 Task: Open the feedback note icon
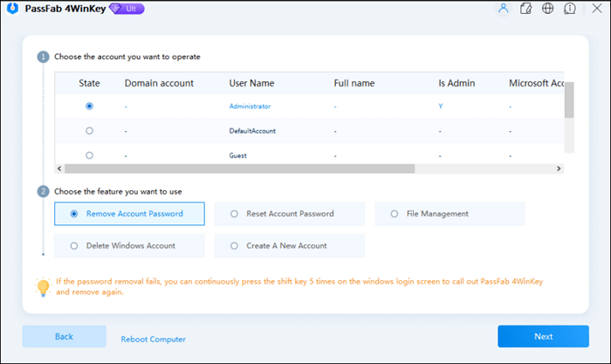[525, 9]
